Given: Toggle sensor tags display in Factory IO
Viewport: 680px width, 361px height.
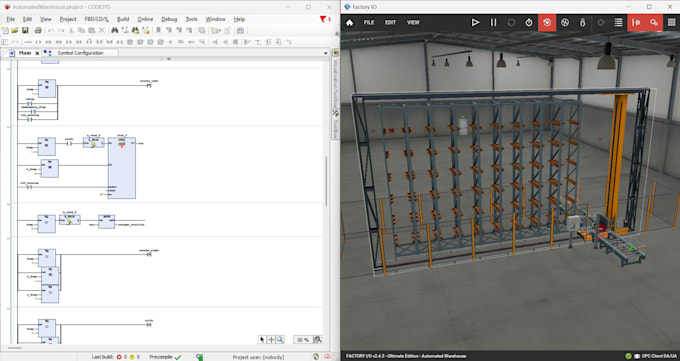Looking at the screenshot, I should pos(636,22).
